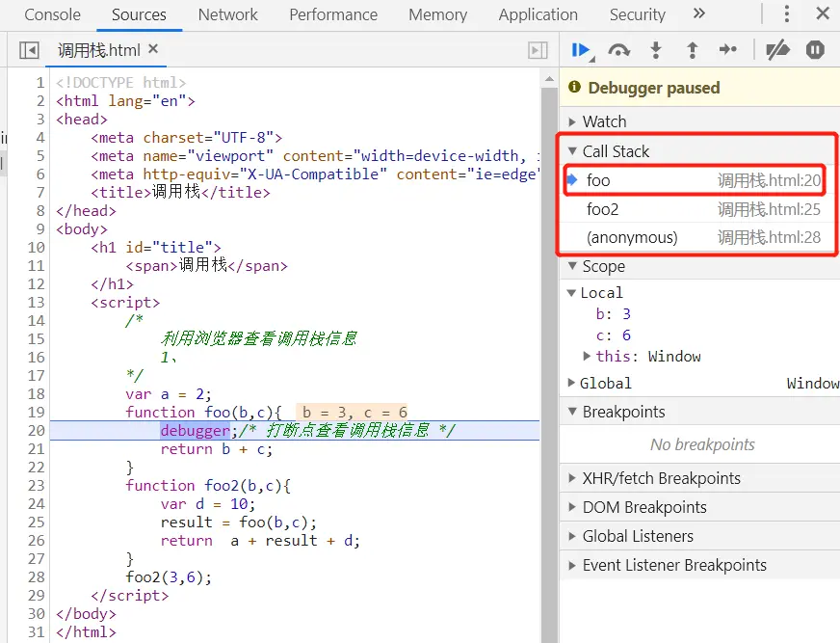Screen dimensions: 840x643
Task: Expand the Watch section
Action: 604,121
